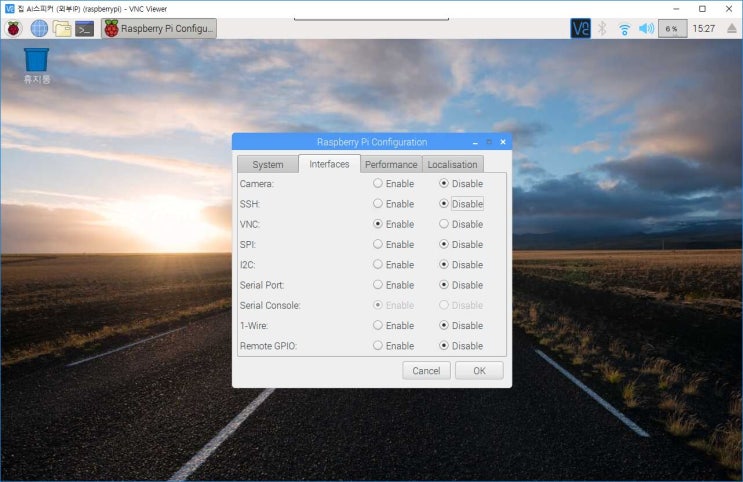
Task: Close the Raspberry Pi Configuration dialog
Action: pyautogui.click(x=503, y=142)
